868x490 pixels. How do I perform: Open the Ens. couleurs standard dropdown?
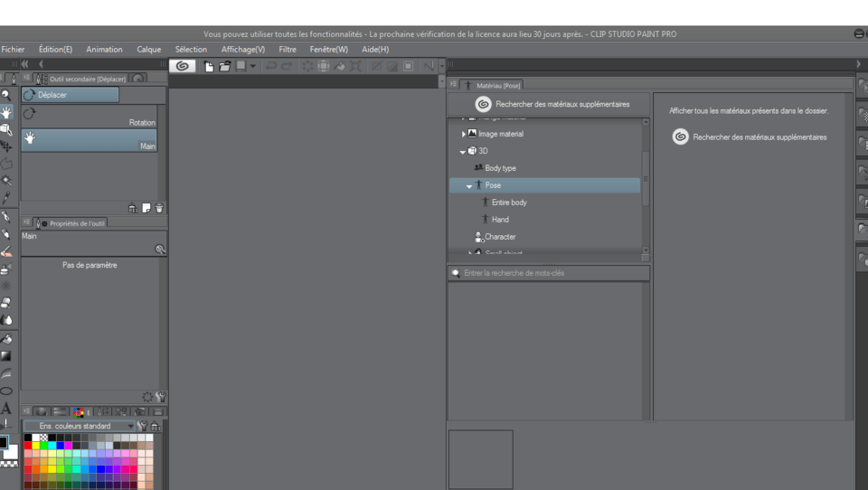point(80,426)
